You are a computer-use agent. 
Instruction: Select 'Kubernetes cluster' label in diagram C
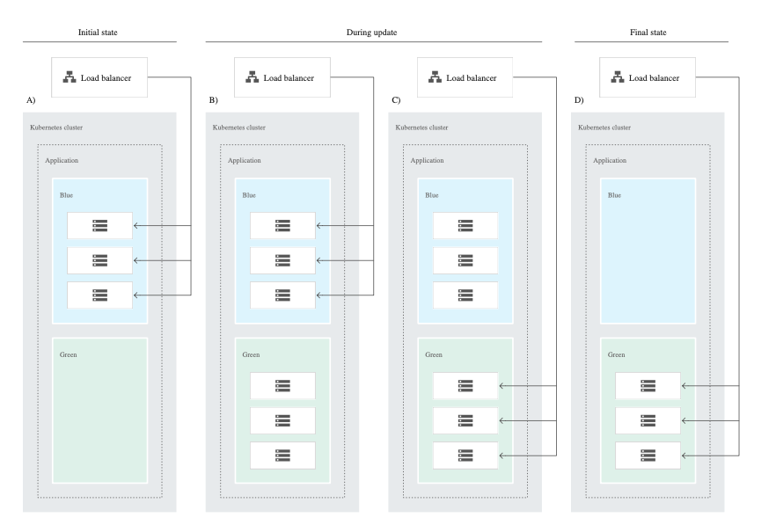[x=421, y=128]
